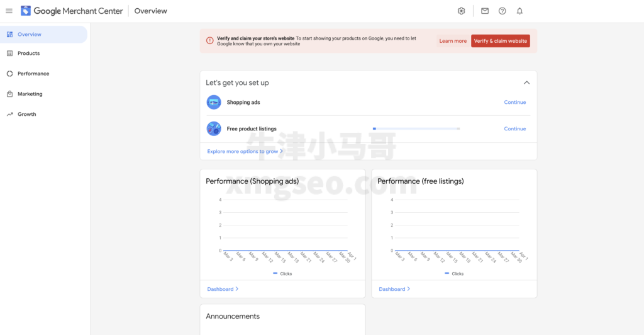Click the Verify & claim website button
Viewport: 644px width, 335px height.
[500, 41]
